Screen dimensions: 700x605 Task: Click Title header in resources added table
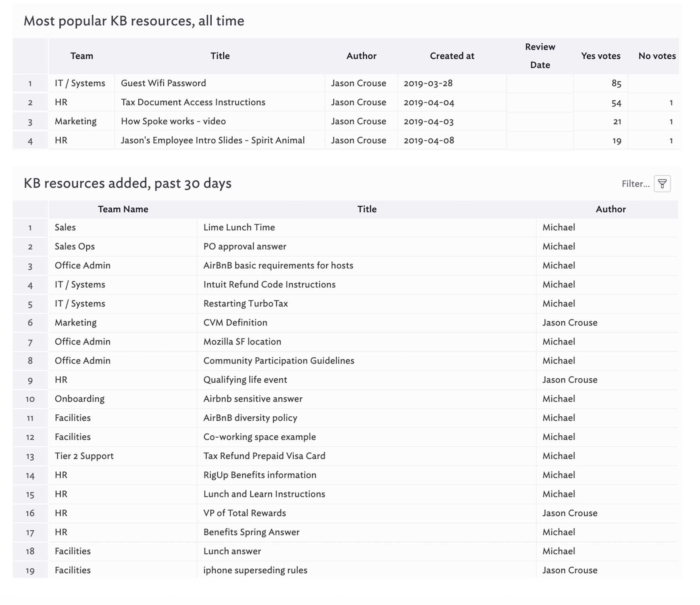click(x=367, y=209)
